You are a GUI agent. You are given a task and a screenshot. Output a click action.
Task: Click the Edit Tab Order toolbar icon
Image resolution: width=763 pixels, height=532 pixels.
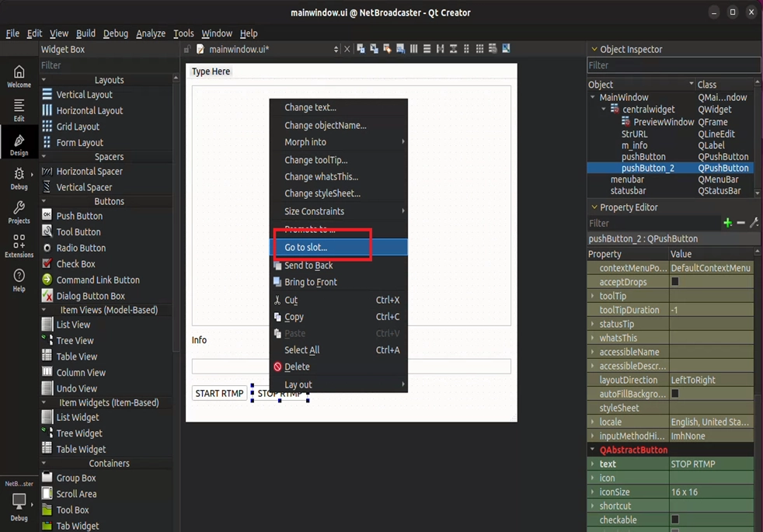click(x=400, y=49)
